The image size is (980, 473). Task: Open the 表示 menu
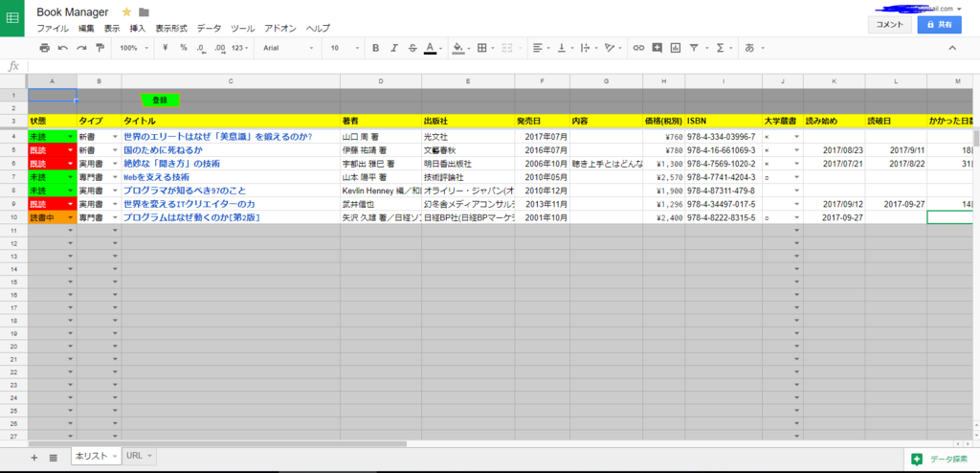(112, 28)
